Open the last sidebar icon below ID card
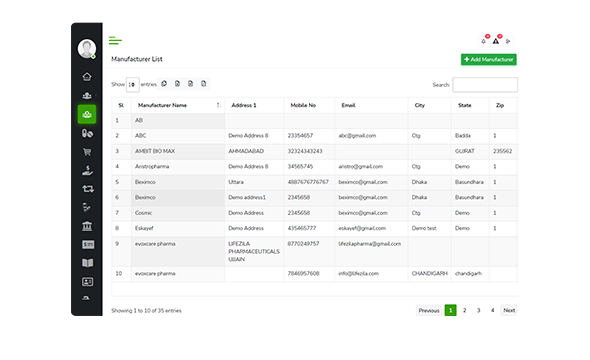This screenshot has height=360, width=590. coord(86,298)
